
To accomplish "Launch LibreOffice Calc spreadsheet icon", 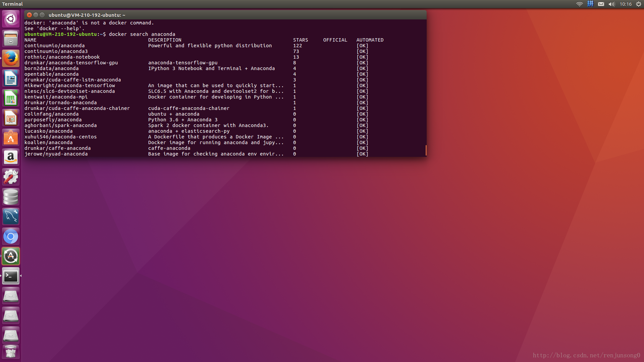I will [x=11, y=98].
